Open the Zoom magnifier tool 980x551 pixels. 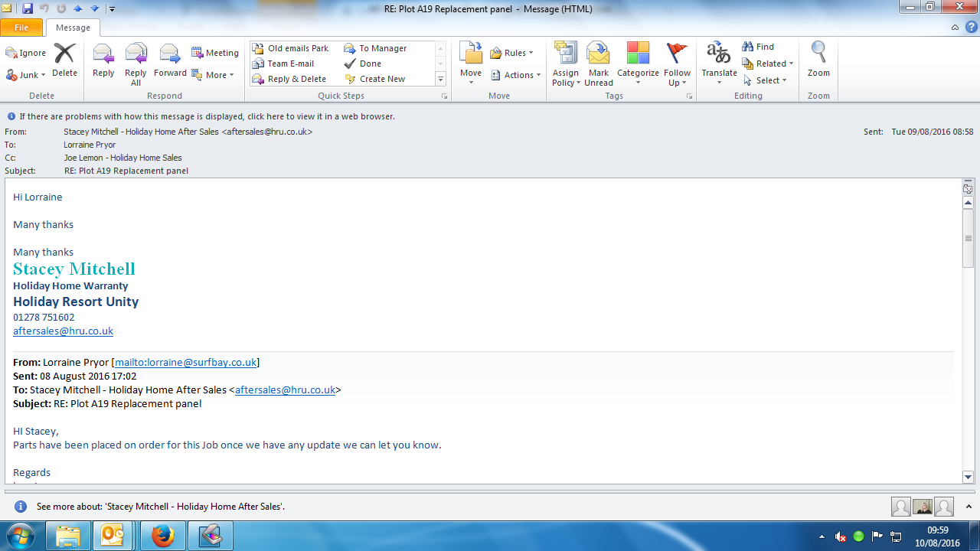(818, 60)
